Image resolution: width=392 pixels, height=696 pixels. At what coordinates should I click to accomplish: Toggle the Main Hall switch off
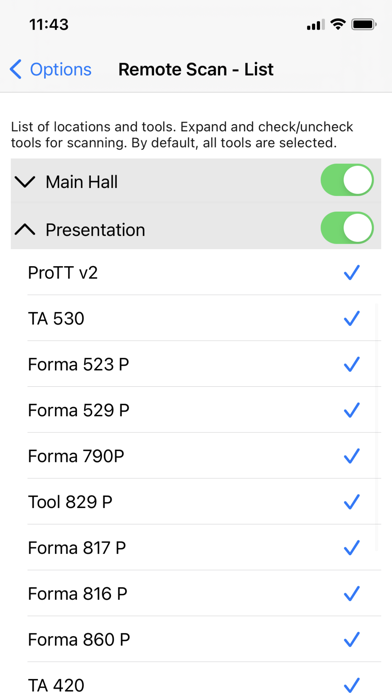[x=347, y=180]
